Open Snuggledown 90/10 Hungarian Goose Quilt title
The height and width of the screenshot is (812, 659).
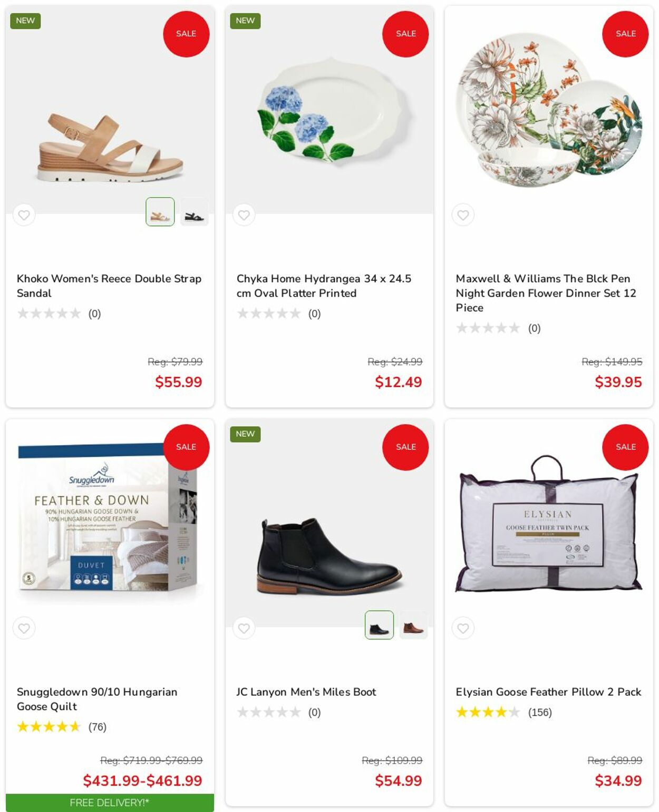point(97,699)
